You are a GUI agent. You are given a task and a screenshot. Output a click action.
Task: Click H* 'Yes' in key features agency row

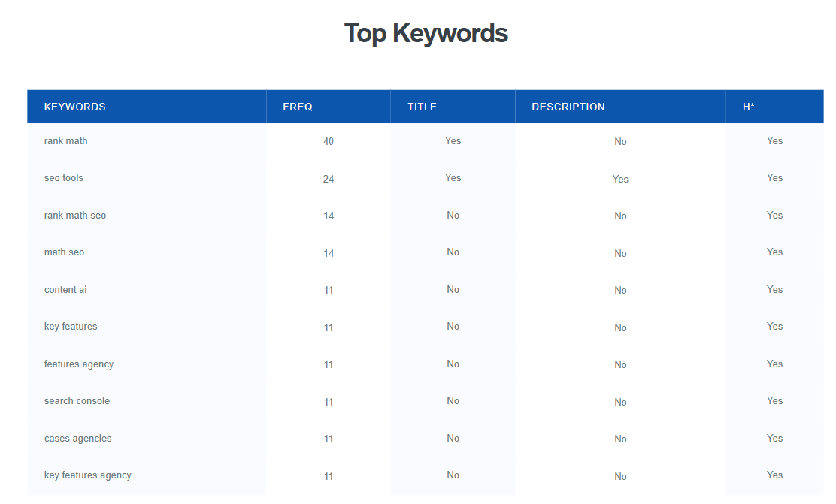point(774,475)
